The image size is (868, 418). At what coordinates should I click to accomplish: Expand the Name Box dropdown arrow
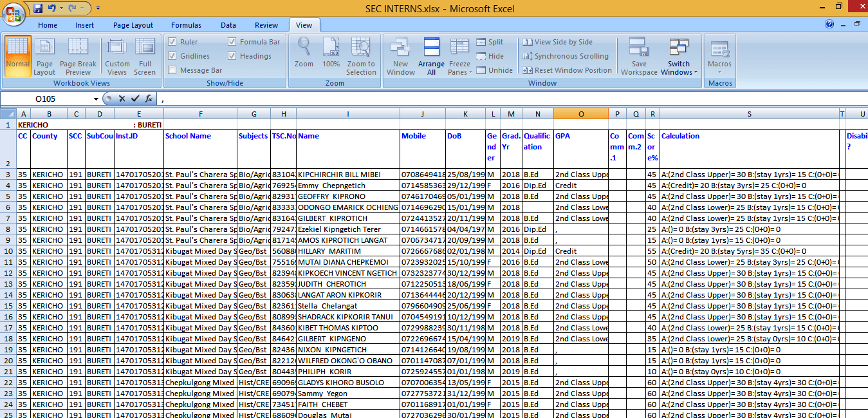(x=97, y=99)
